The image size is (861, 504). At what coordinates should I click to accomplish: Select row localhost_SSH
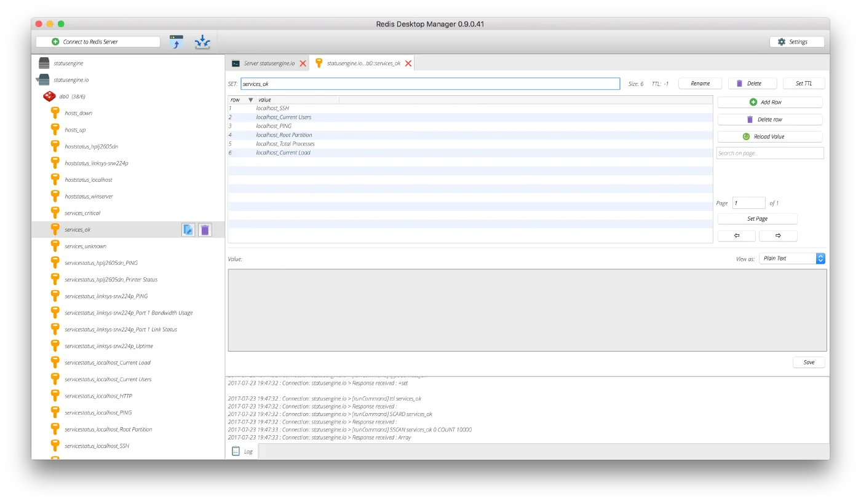(x=470, y=108)
